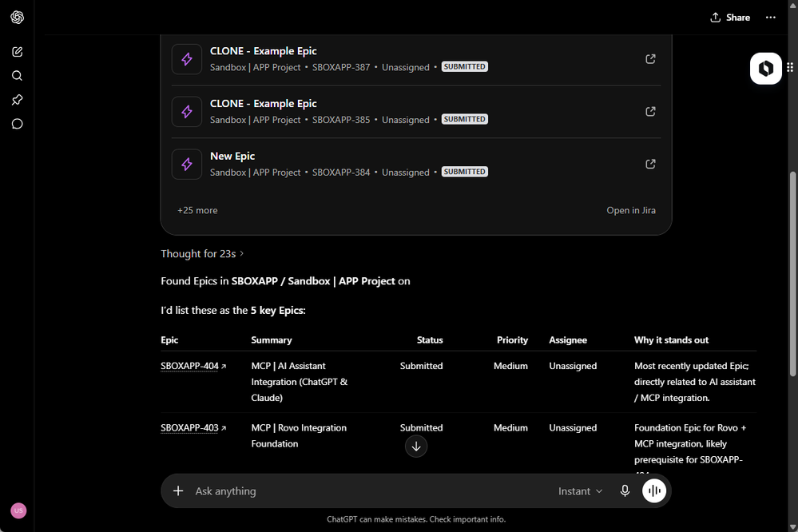Start a new chat with the compose icon

tap(18, 51)
